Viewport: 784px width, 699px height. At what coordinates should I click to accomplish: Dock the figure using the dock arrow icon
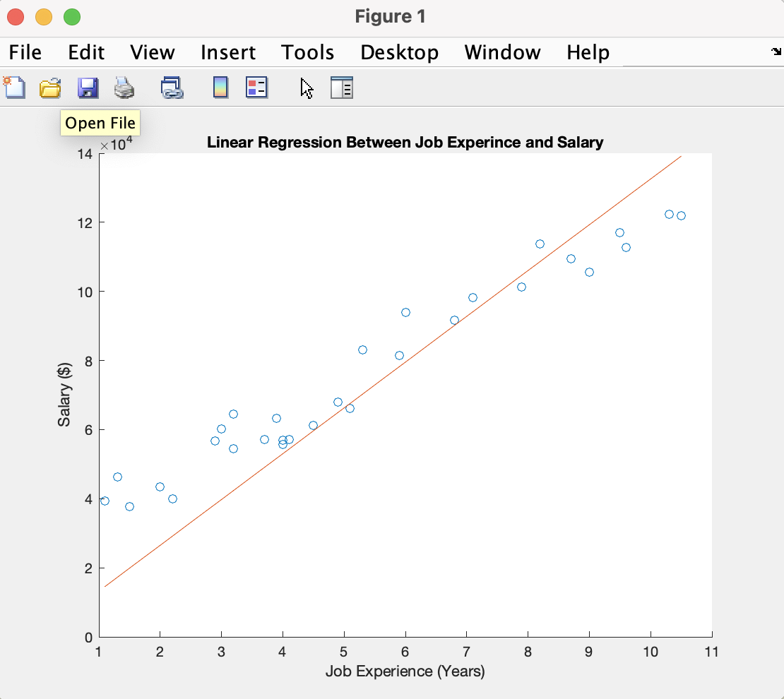point(776,51)
